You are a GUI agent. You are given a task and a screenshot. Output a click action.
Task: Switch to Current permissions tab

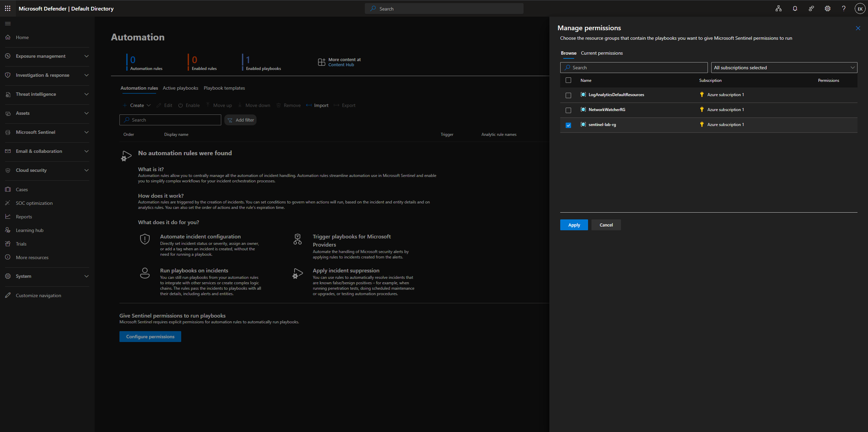602,53
